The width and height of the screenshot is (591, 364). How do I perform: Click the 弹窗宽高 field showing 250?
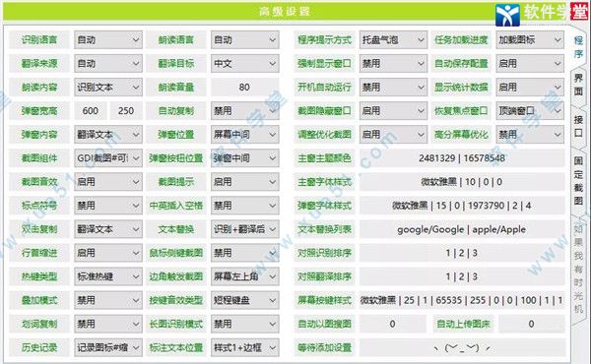point(126,111)
